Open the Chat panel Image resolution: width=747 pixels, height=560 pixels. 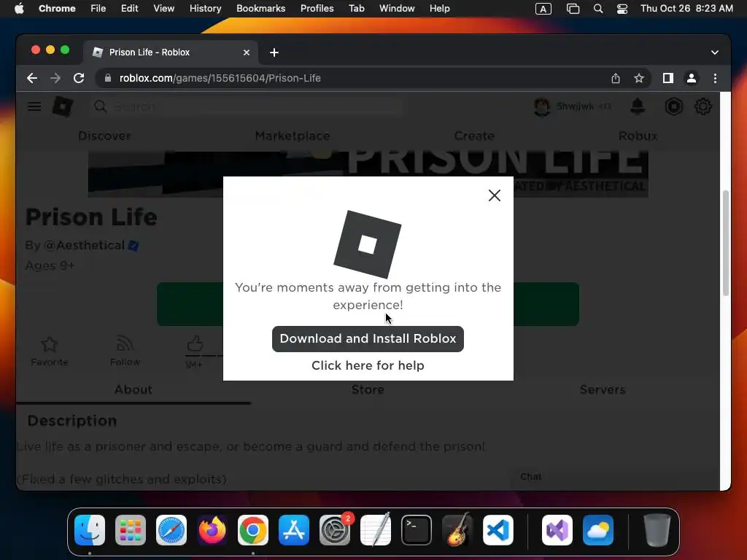531,477
